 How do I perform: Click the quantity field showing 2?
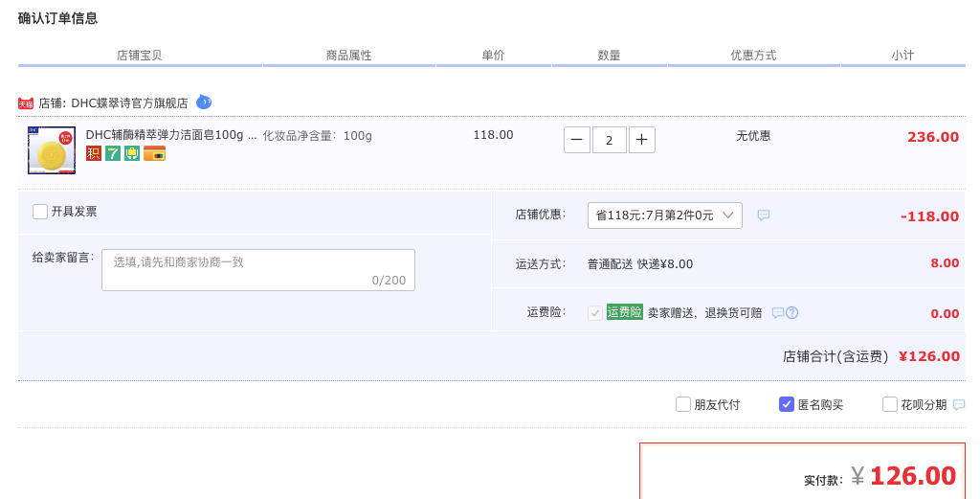[x=610, y=140]
